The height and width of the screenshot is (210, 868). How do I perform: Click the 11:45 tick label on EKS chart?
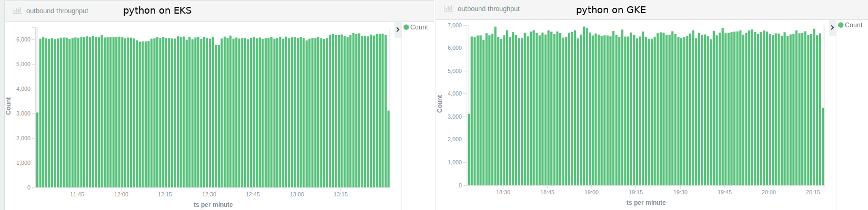[77, 194]
